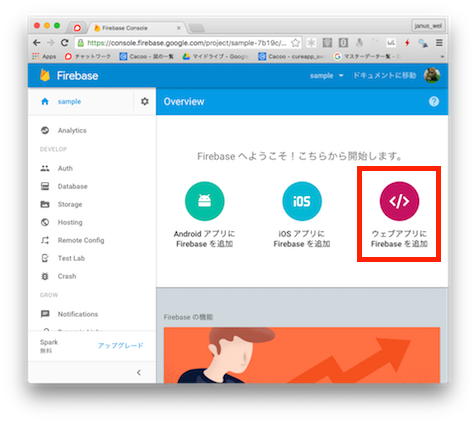476x423 pixels.
Task: Switch to the Firebase Console tab
Action: (x=137, y=28)
